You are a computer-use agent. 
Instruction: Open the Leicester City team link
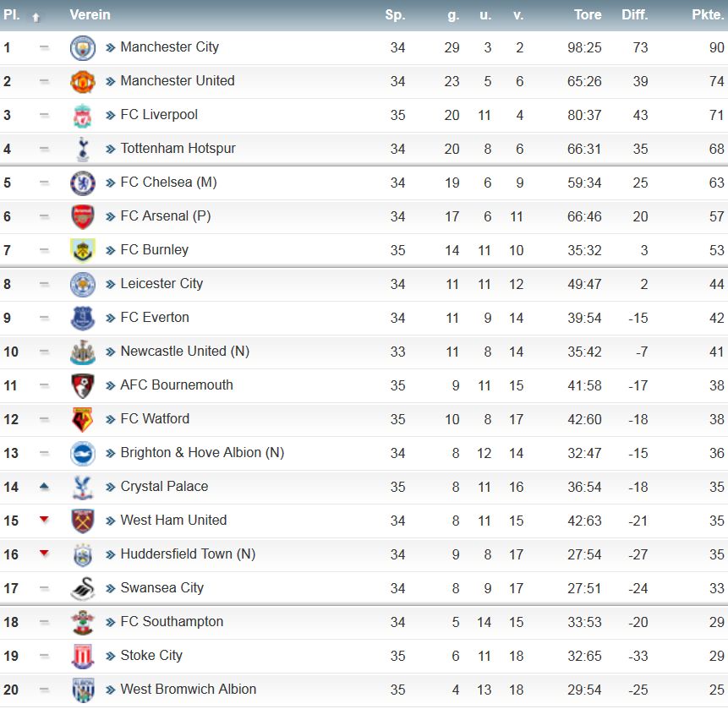pyautogui.click(x=161, y=283)
